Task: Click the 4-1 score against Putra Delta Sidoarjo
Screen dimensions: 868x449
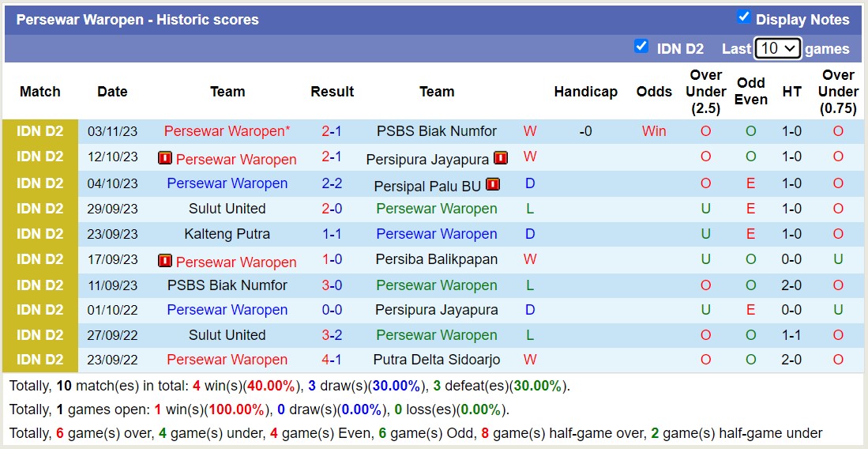Action: pyautogui.click(x=332, y=360)
